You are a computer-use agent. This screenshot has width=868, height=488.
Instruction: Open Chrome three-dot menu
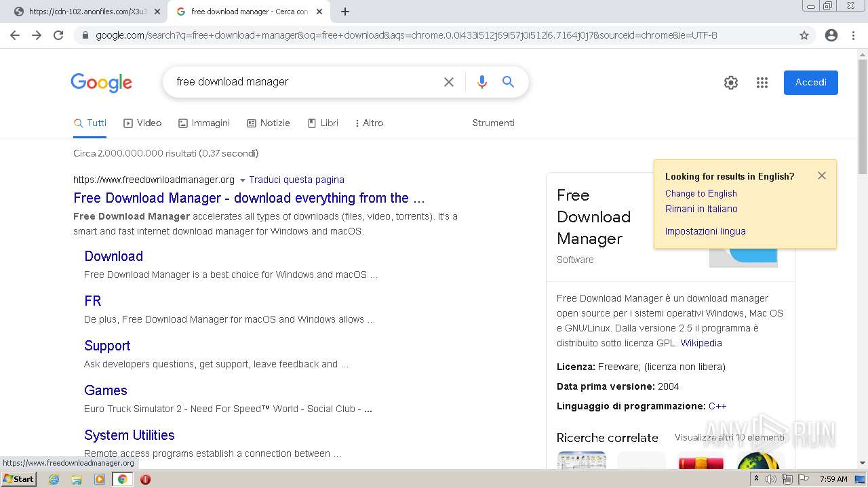pyautogui.click(x=853, y=35)
